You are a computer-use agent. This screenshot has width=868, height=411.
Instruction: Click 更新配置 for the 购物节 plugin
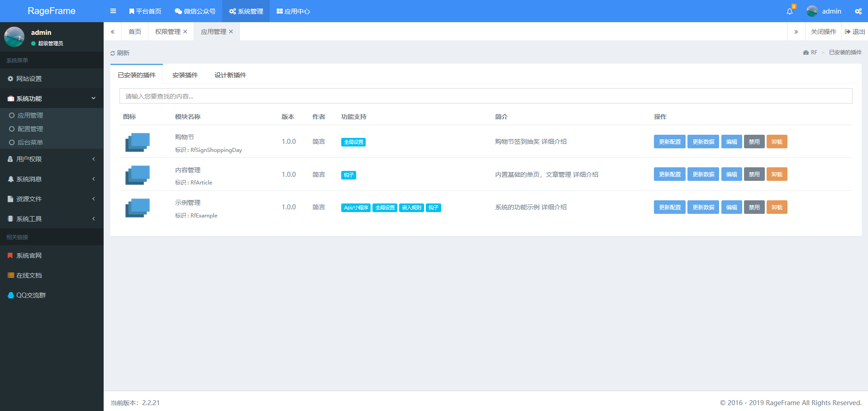[670, 142]
